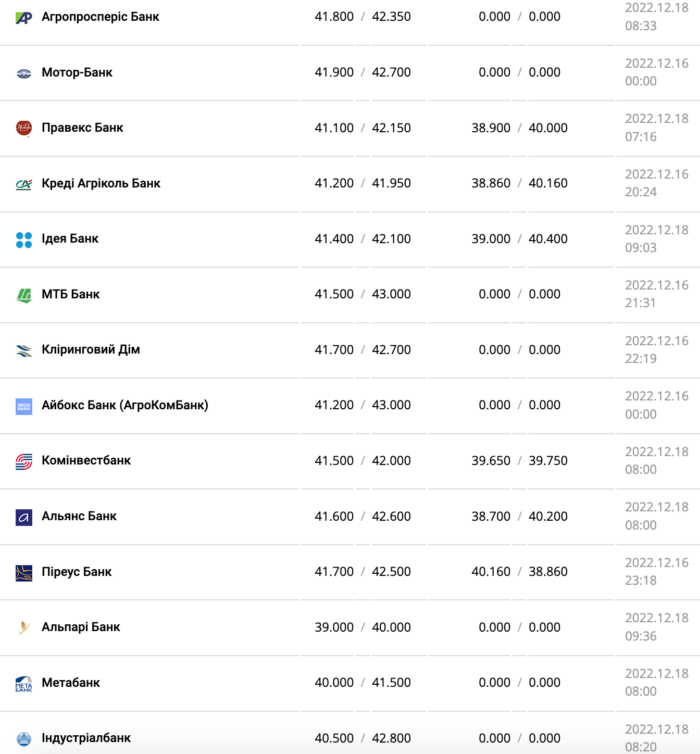
Task: Click Ідея Банк update time 09:03
Action: point(641,247)
